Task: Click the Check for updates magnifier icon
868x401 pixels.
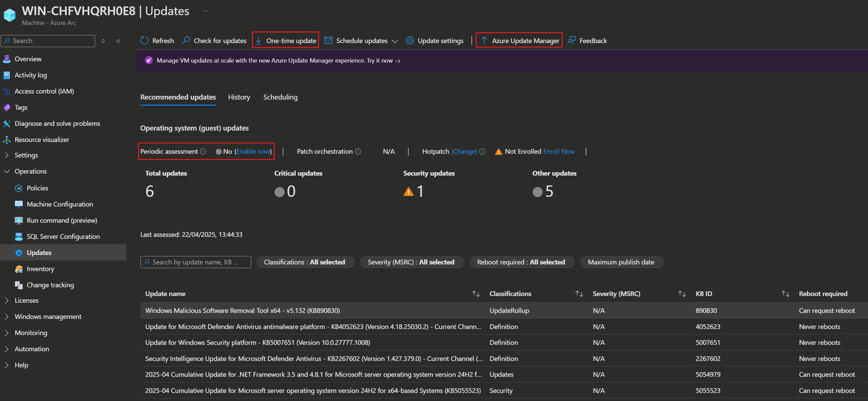Action: click(x=185, y=40)
